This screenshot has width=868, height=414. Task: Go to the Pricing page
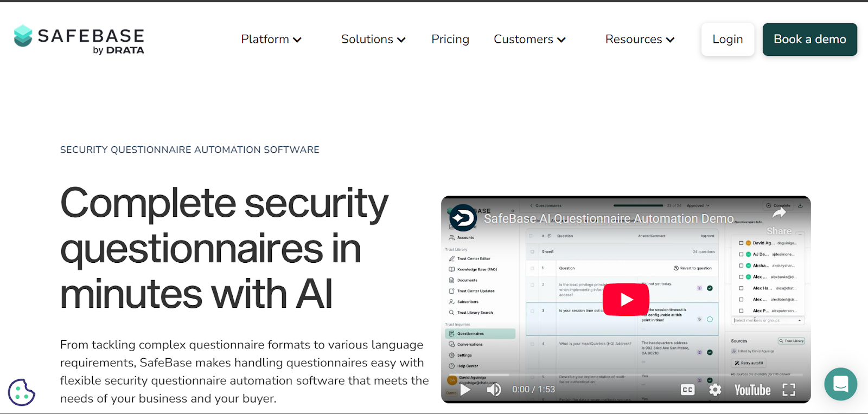[x=450, y=39]
